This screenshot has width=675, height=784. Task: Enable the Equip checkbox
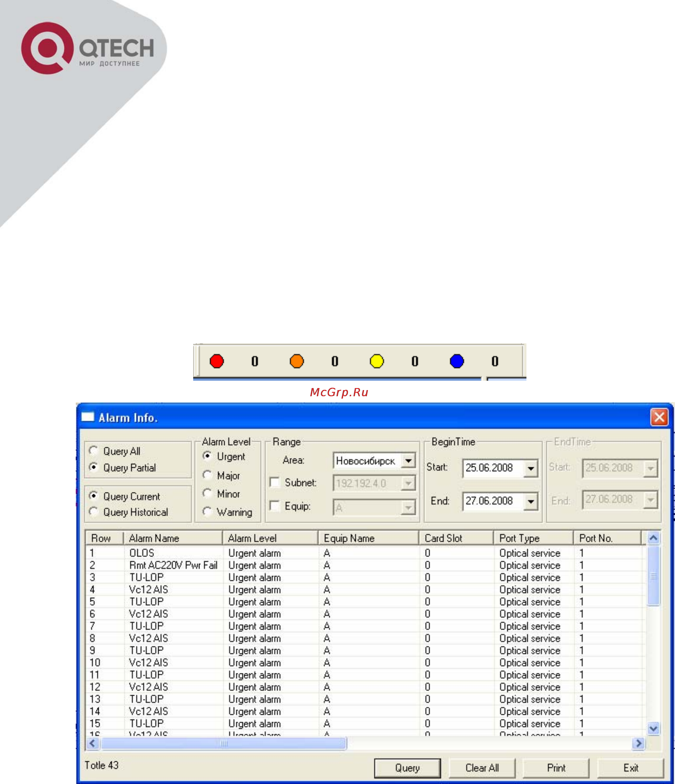(x=275, y=506)
